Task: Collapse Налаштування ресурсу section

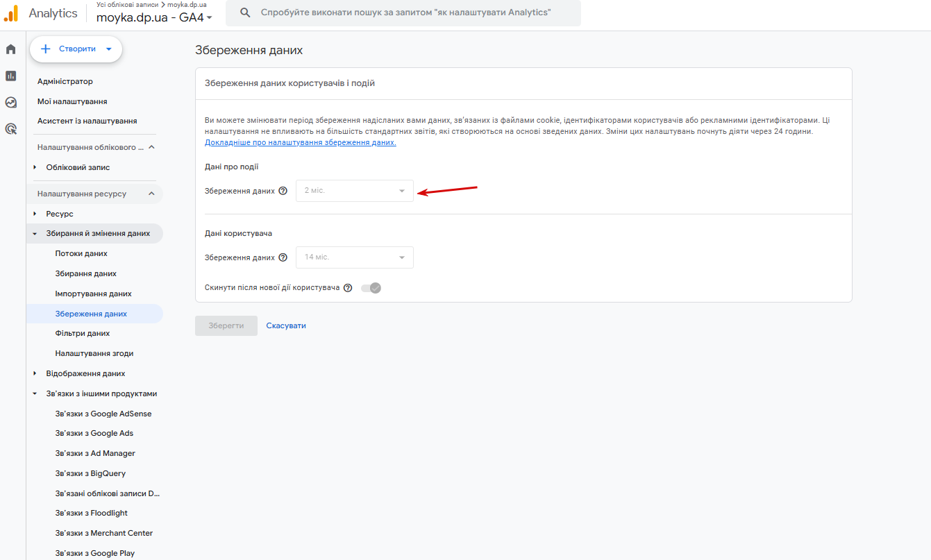Action: tap(151, 194)
